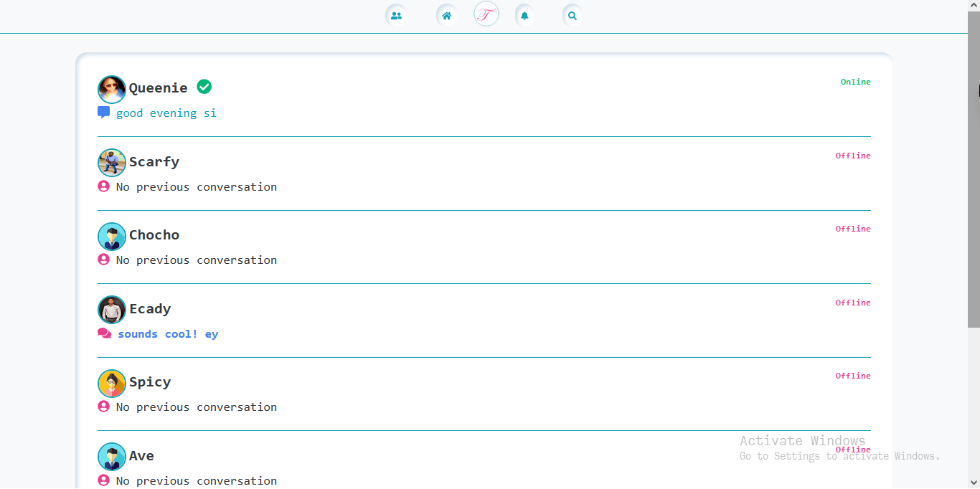Open the chat with Chocho by name
The width and height of the screenshot is (980, 489).
(154, 235)
